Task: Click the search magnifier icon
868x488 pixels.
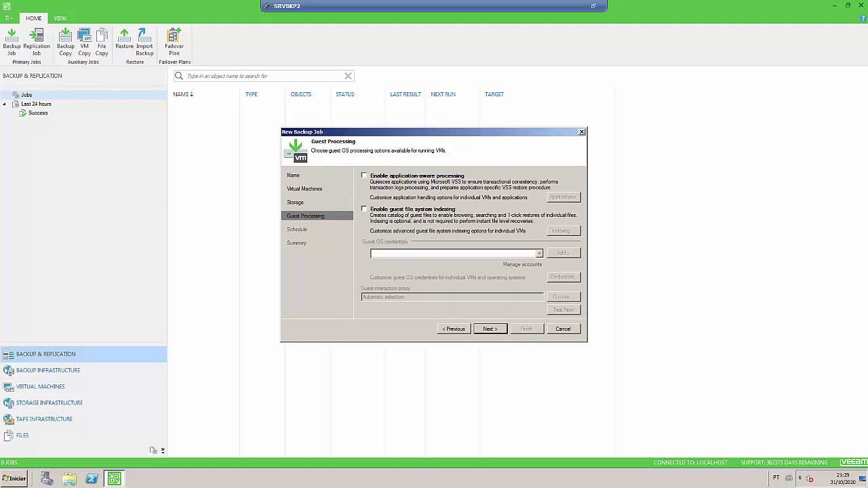Action: (179, 76)
